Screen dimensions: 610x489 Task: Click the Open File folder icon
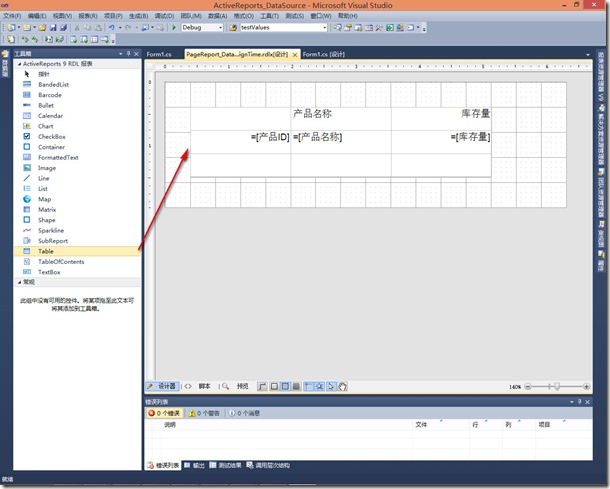pos(42,28)
